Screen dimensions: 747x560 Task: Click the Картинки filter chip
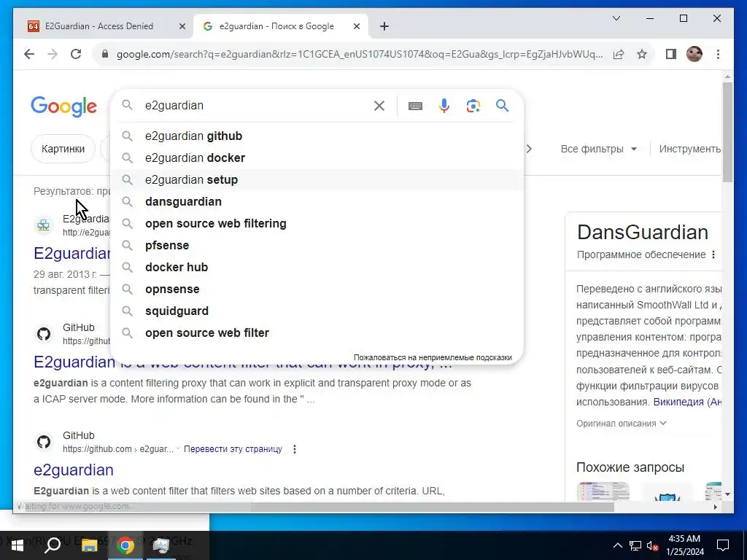tap(63, 149)
